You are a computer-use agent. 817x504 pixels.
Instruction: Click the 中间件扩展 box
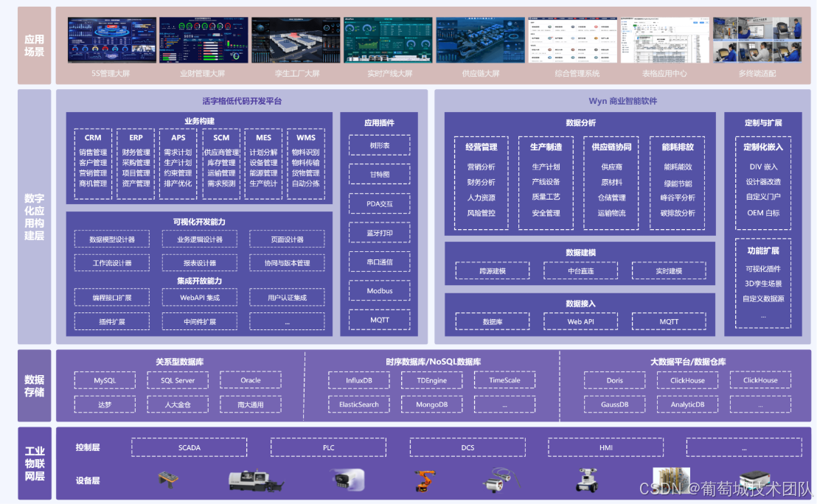(200, 321)
